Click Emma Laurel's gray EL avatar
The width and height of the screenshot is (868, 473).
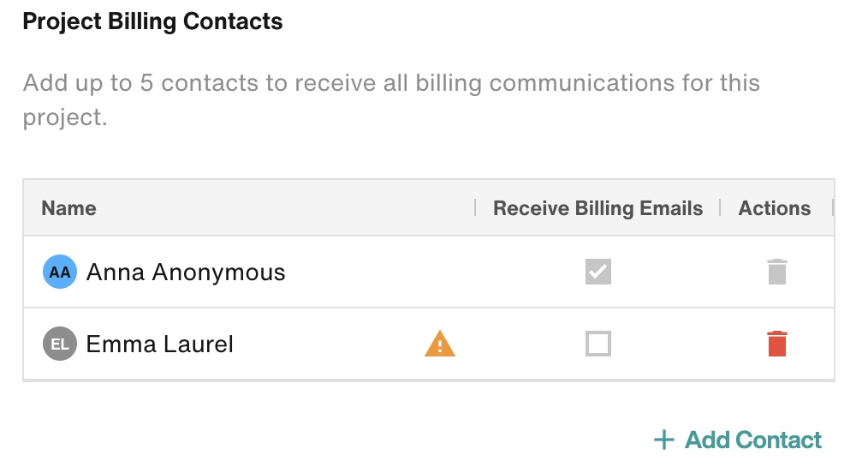pyautogui.click(x=60, y=344)
